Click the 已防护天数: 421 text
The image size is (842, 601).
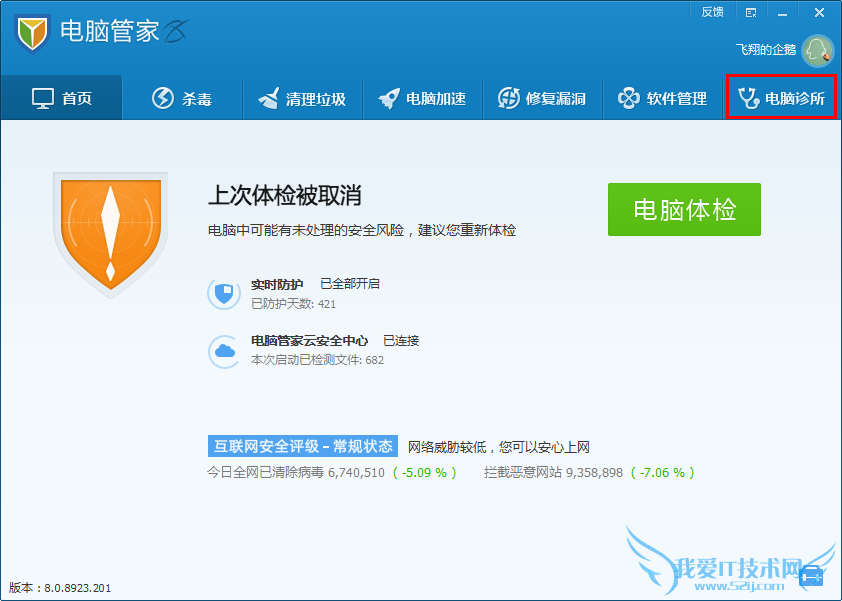(x=293, y=303)
